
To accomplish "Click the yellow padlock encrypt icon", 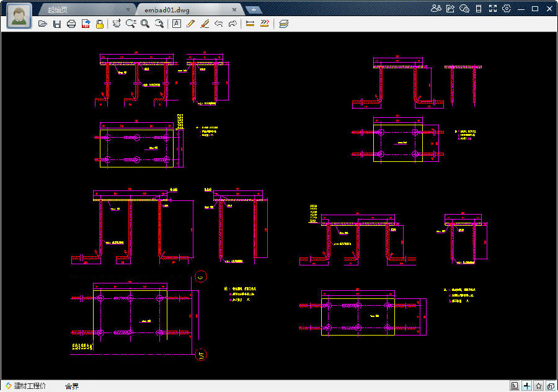I will 100,24.
